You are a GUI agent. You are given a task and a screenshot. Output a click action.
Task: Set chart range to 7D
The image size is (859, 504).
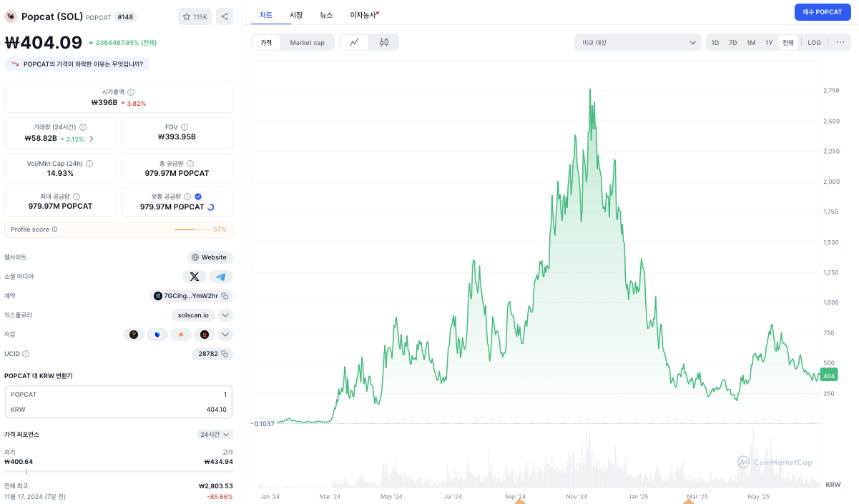pos(733,43)
